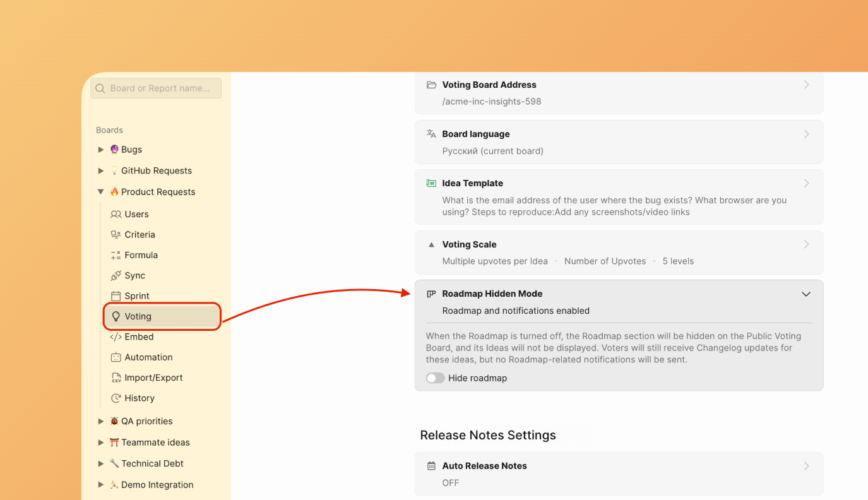The height and width of the screenshot is (500, 868).
Task: Open Board language settings
Action: point(619,141)
